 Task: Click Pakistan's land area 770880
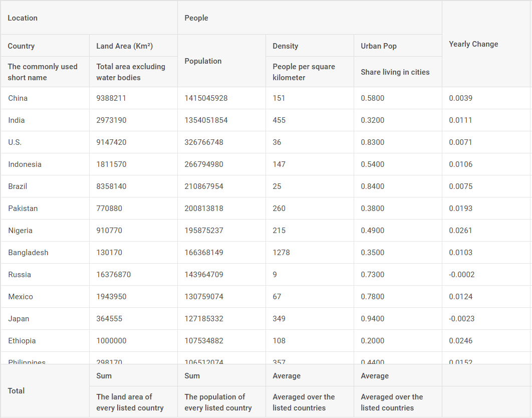(x=133, y=208)
